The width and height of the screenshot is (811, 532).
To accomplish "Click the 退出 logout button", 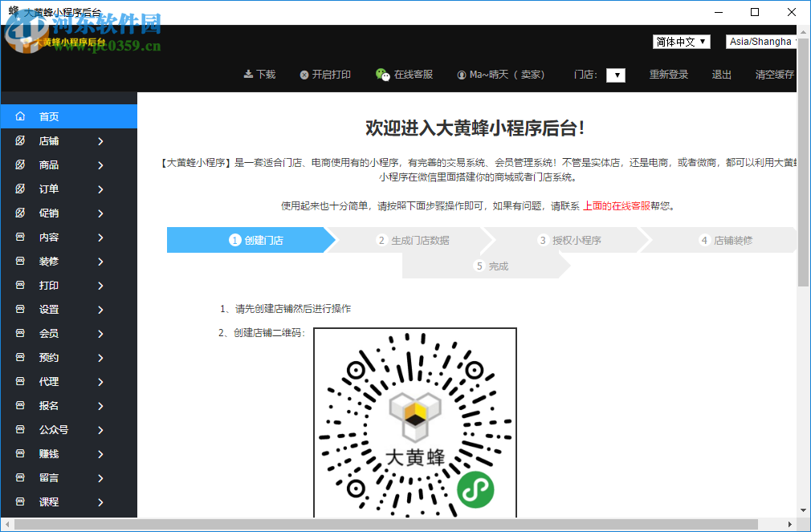I will (720, 73).
